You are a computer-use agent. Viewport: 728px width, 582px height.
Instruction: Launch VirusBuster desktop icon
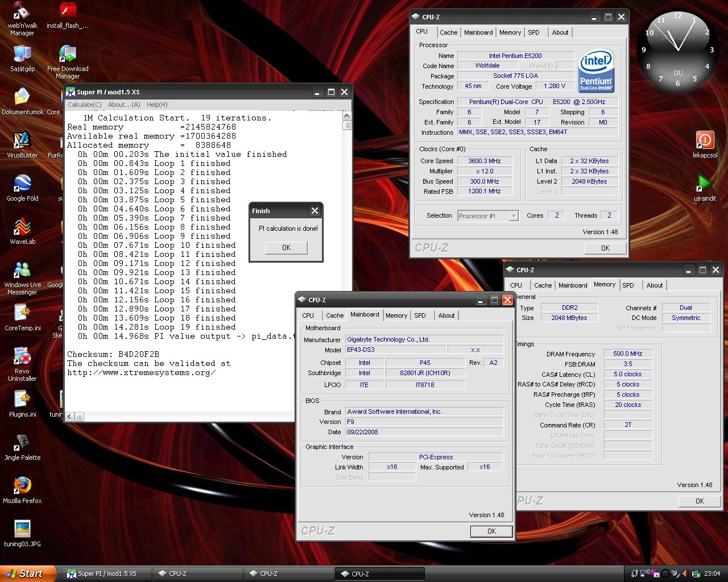pyautogui.click(x=22, y=145)
